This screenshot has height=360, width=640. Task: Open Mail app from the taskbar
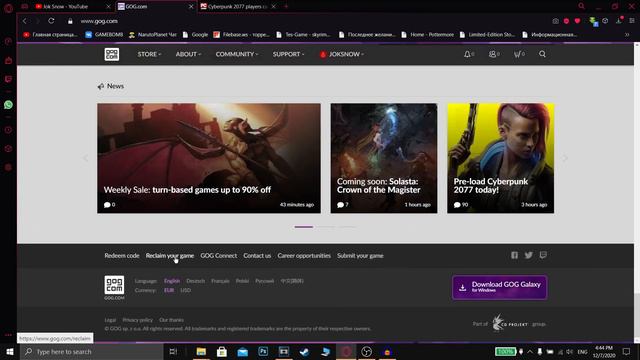(242, 351)
